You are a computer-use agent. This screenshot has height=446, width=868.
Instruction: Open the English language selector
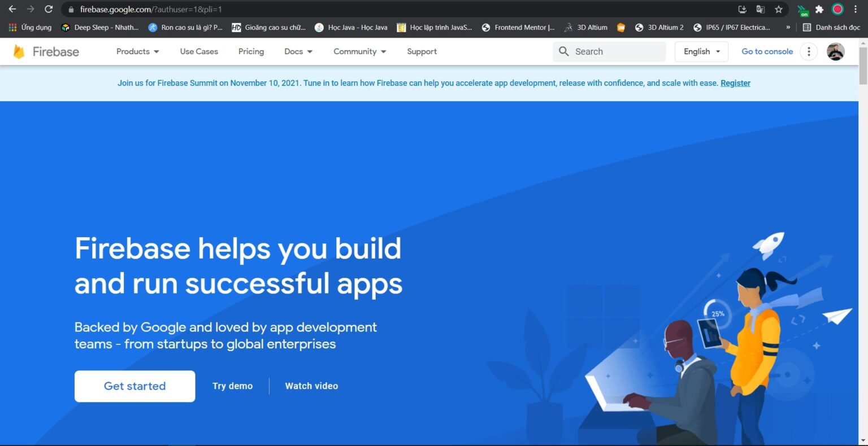coord(701,51)
